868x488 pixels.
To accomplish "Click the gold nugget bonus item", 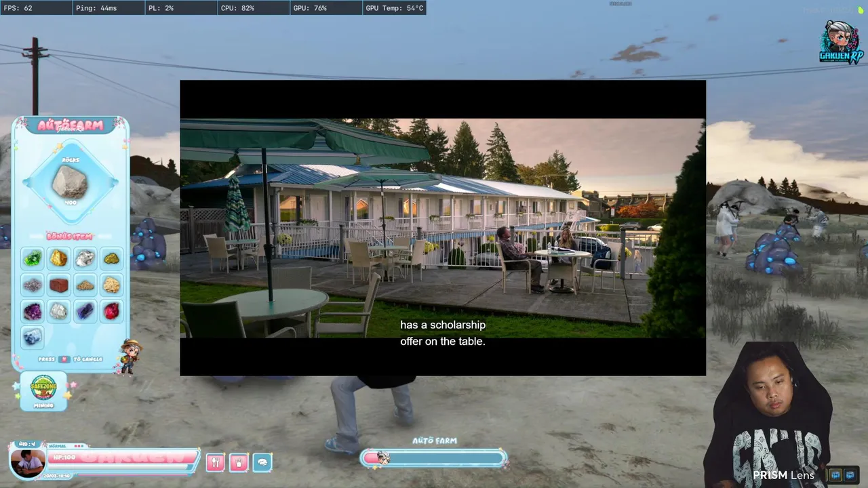I will point(59,258).
